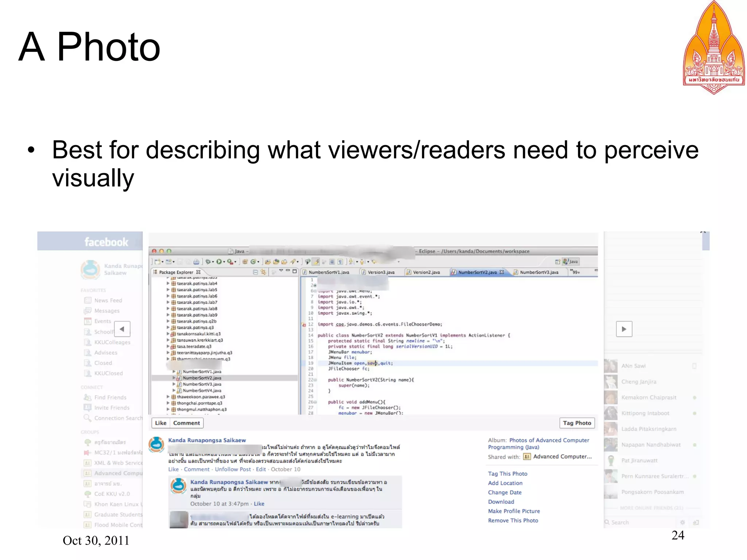Click Collapse All in Package Explorer
This screenshot has width=747, height=560.
click(x=255, y=272)
